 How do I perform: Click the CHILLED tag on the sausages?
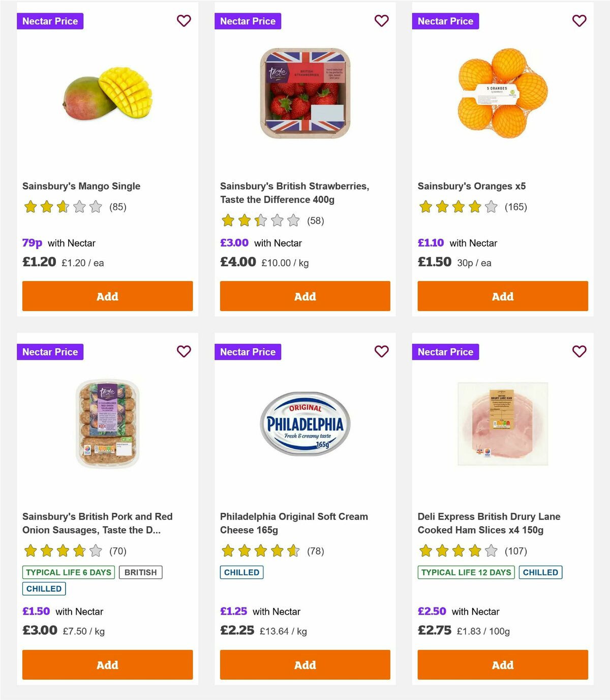tap(44, 588)
